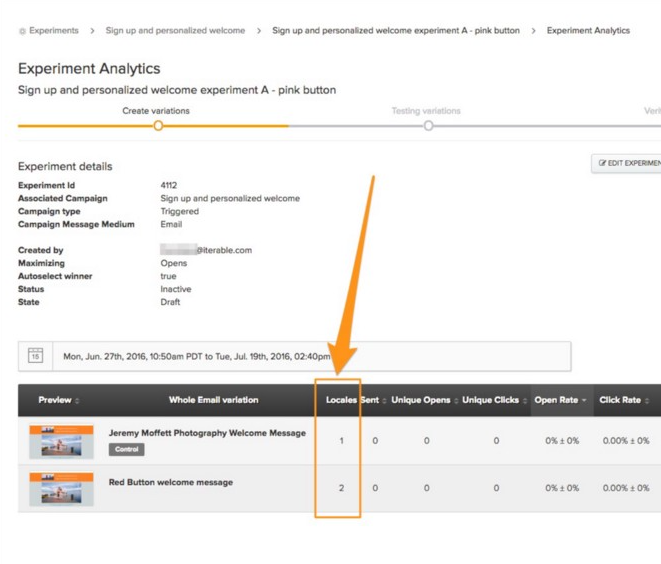Click the Experiments gear icon in breadcrumb
The image size is (661, 564).
tap(22, 31)
